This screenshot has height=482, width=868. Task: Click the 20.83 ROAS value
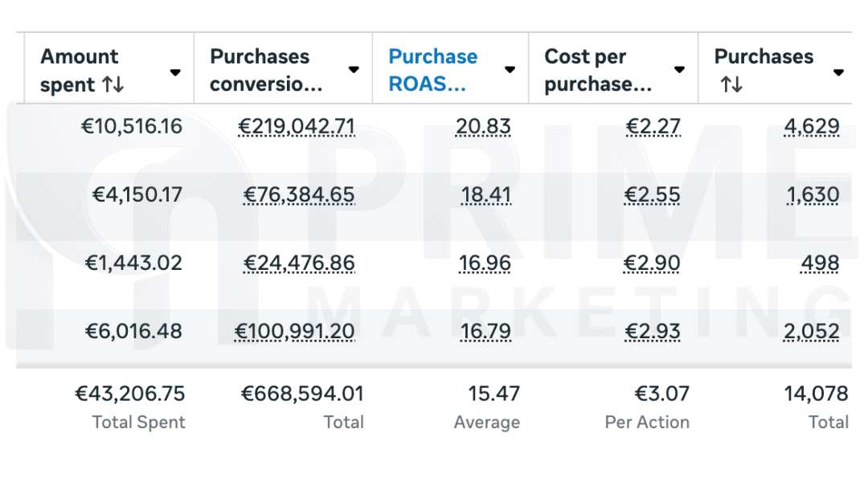click(482, 127)
